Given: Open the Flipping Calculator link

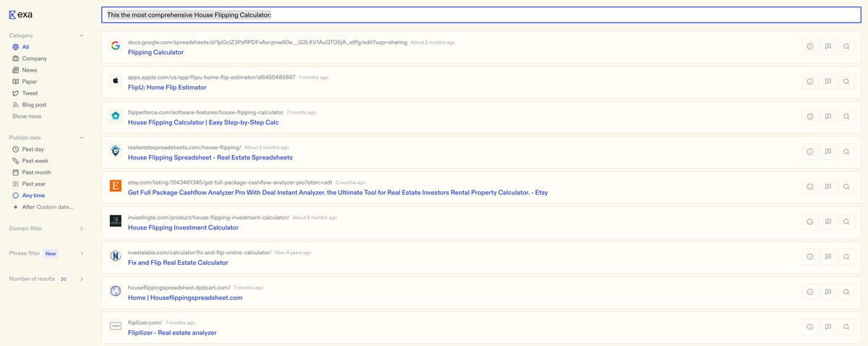Looking at the screenshot, I should click(156, 52).
